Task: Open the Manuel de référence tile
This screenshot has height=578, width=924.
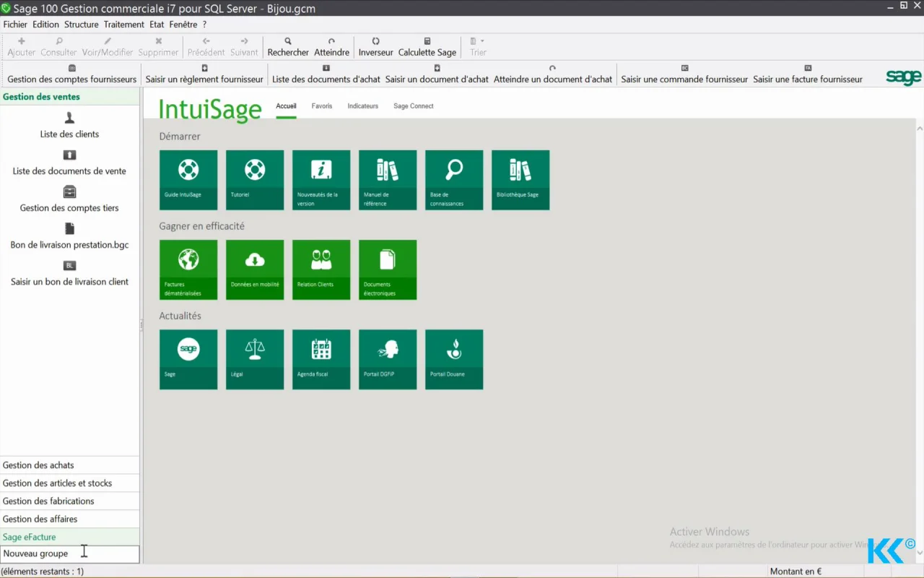Action: click(388, 180)
